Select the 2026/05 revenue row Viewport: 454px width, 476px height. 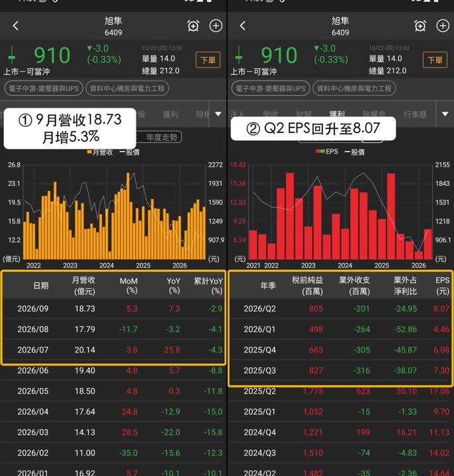point(113,391)
